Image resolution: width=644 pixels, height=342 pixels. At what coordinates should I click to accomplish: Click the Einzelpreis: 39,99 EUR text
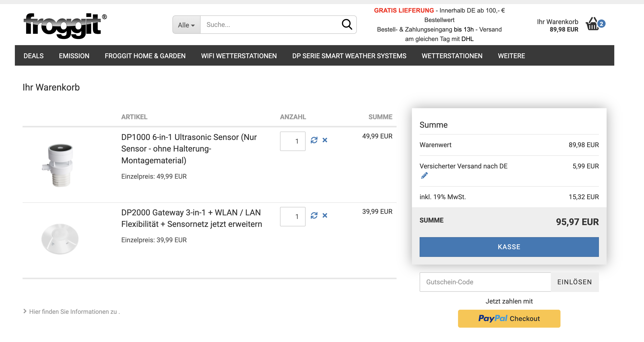point(154,240)
